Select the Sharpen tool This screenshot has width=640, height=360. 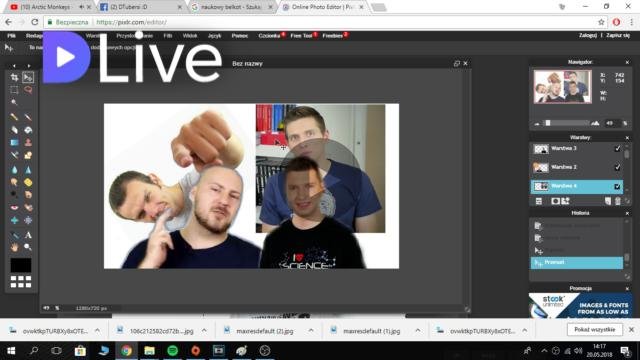[28, 169]
